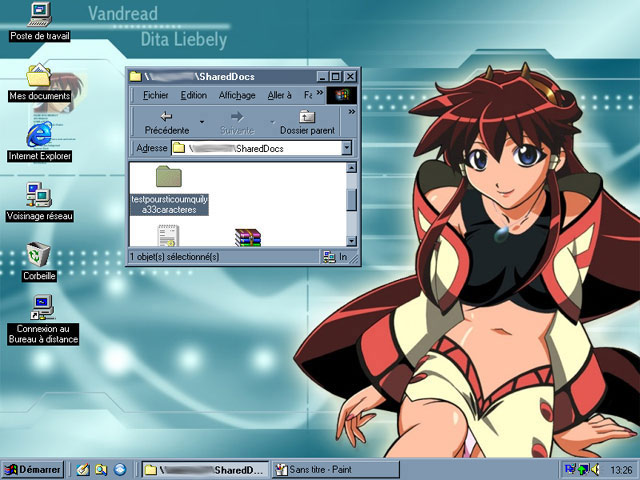Image resolution: width=640 pixels, height=480 pixels.
Task: Open the Fichier menu
Action: 155,95
